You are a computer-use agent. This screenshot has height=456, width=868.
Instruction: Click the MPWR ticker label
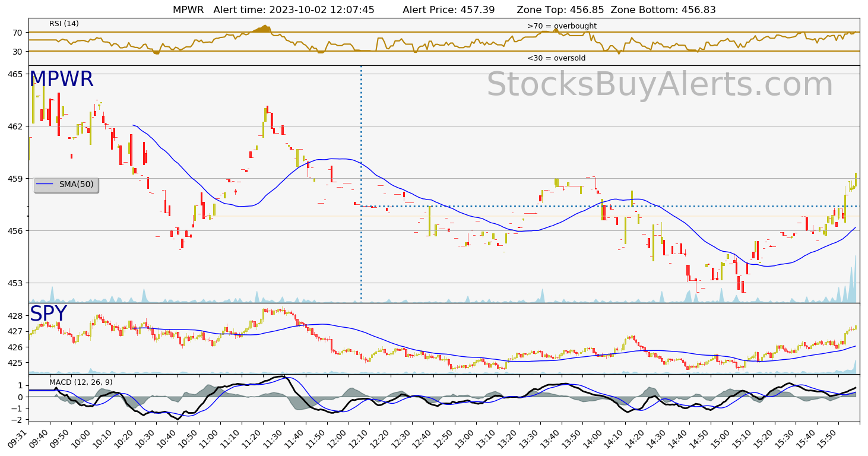(61, 80)
